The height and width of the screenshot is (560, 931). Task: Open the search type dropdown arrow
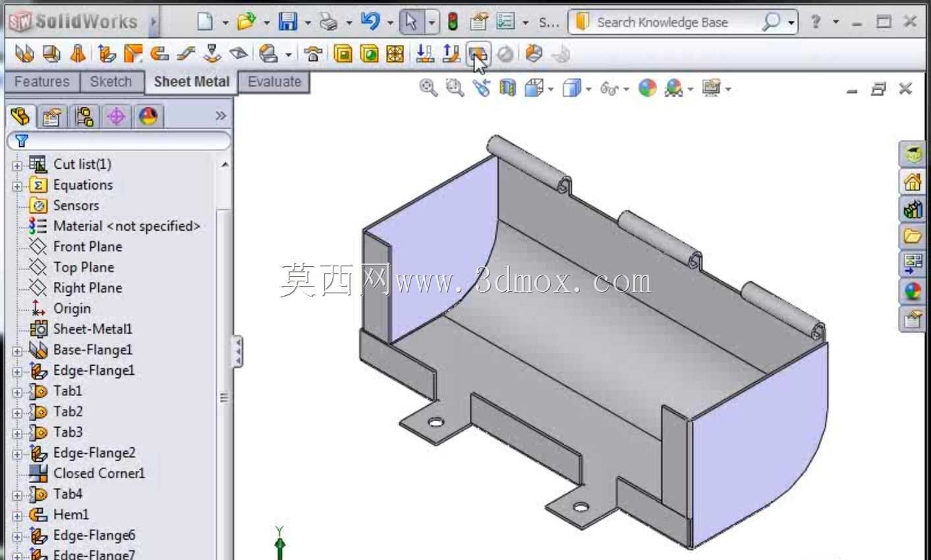point(791,23)
